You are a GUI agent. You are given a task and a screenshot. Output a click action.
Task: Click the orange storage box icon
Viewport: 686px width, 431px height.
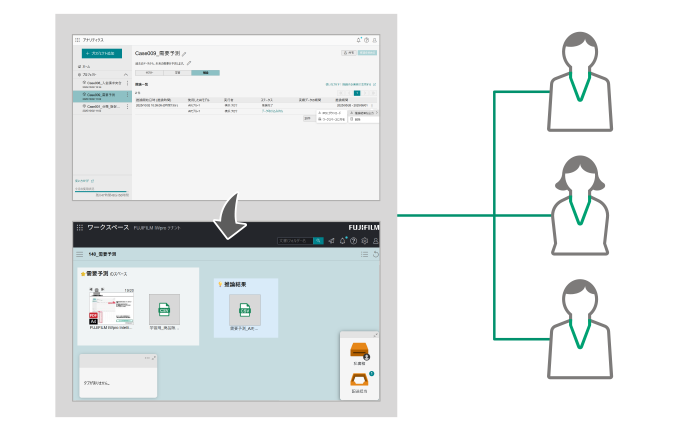[359, 352]
